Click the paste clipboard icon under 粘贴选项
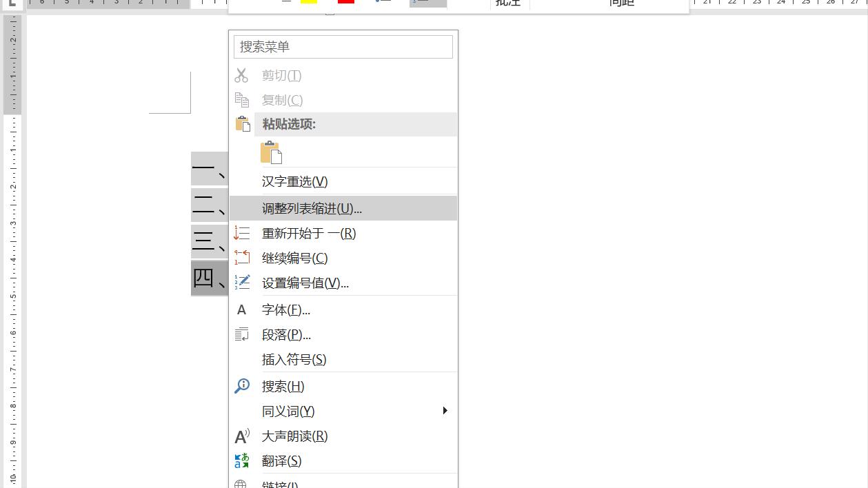This screenshot has height=488, width=868. click(x=271, y=152)
